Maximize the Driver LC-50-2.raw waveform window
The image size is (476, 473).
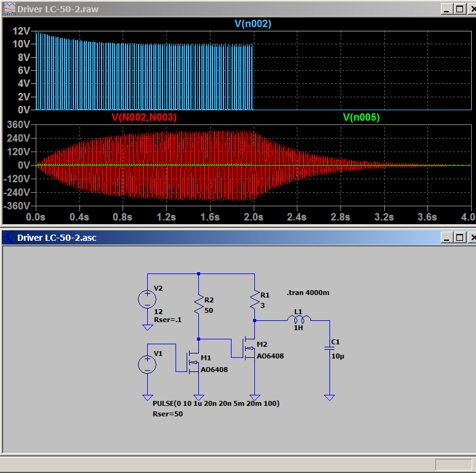pos(459,9)
